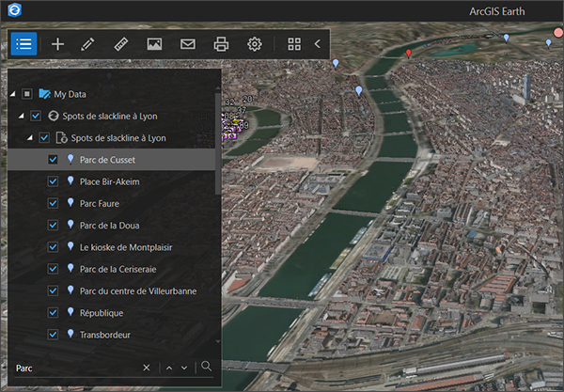Open the table of contents panel
The height and width of the screenshot is (392, 564).
tap(23, 44)
